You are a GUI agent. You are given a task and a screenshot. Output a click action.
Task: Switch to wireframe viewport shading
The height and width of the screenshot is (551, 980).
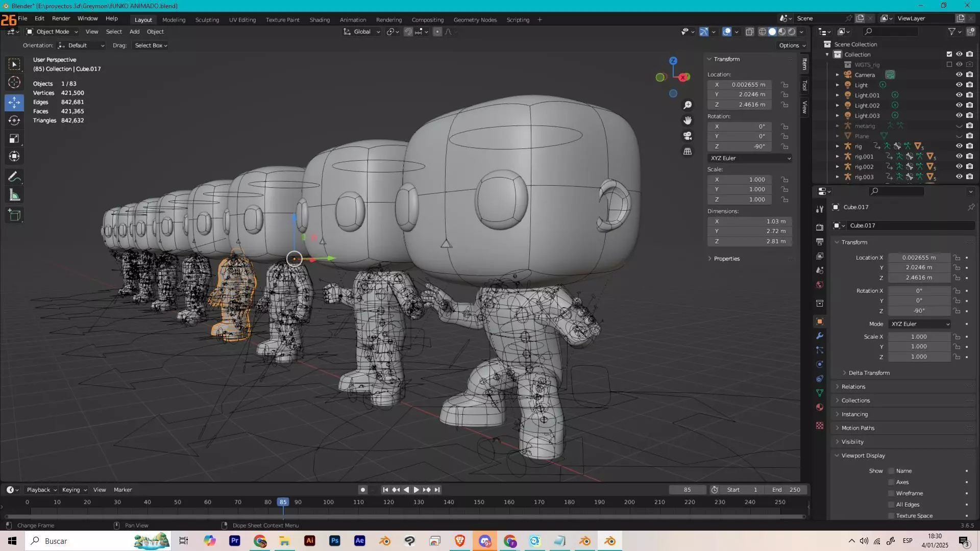(762, 32)
